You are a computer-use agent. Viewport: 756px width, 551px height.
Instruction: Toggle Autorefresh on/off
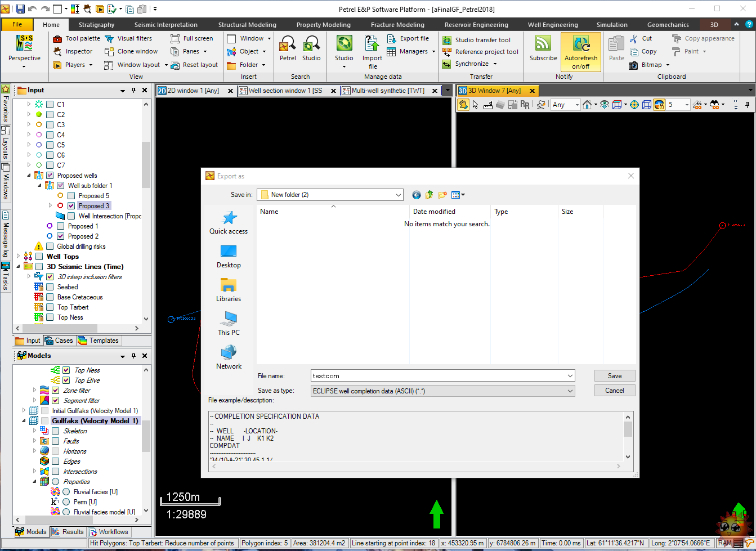click(581, 52)
